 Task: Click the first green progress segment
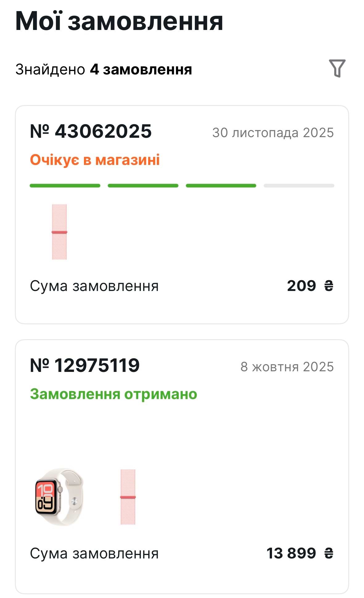[65, 186]
